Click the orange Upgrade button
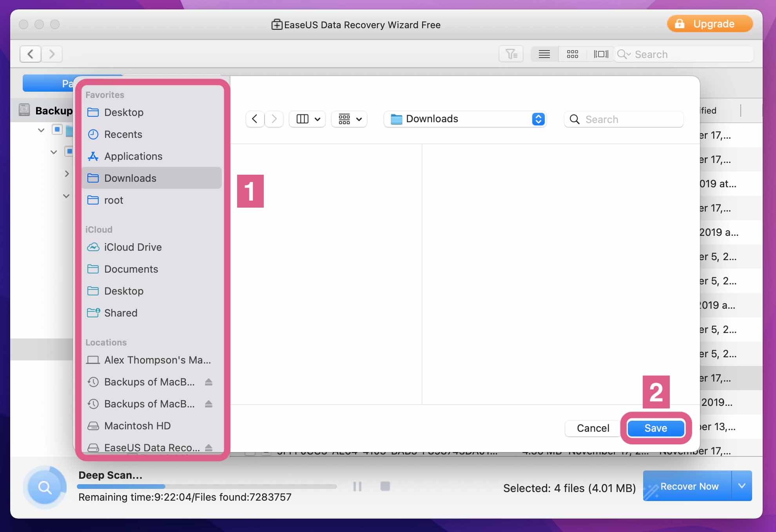The height and width of the screenshot is (532, 776). pos(709,24)
